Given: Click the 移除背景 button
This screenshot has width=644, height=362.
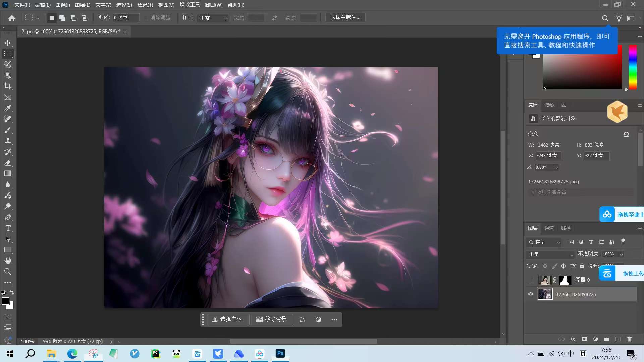Looking at the screenshot, I should 272,319.
